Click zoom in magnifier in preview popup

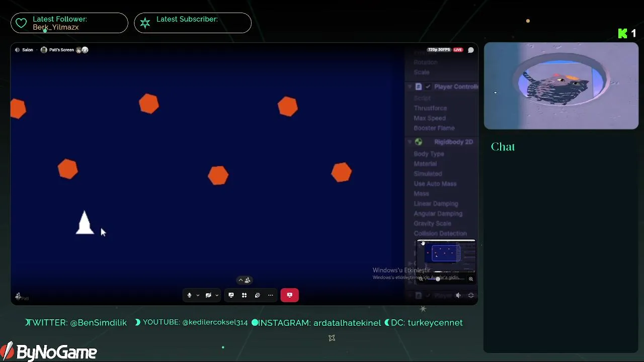471,279
